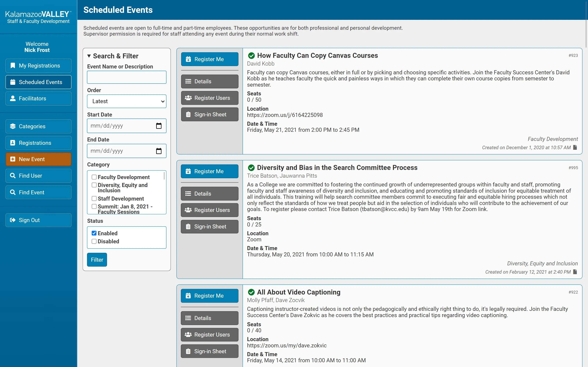
Task: Click the Find User magnifier icon
Action: click(13, 175)
